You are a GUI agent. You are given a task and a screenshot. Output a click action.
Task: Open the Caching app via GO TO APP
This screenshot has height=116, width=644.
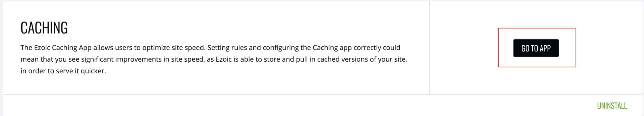[x=536, y=48]
